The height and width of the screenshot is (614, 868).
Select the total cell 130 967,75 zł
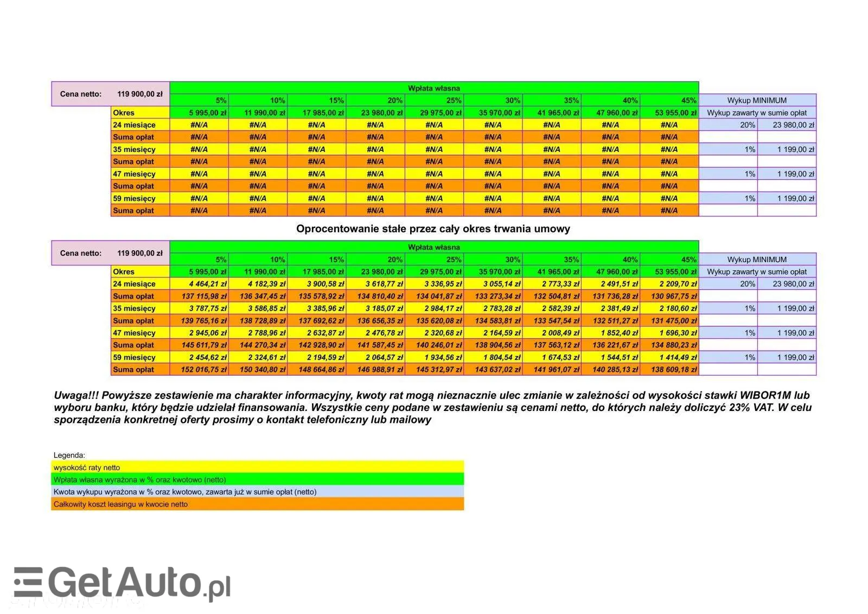point(669,296)
